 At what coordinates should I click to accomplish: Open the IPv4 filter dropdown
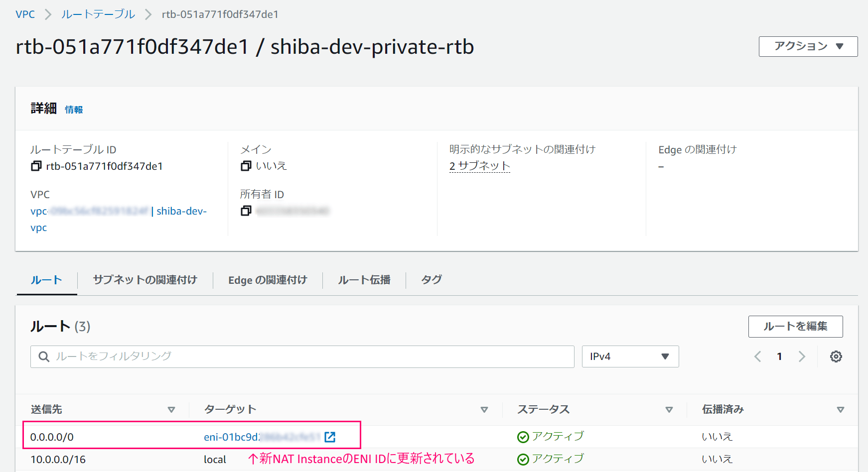[x=630, y=356]
